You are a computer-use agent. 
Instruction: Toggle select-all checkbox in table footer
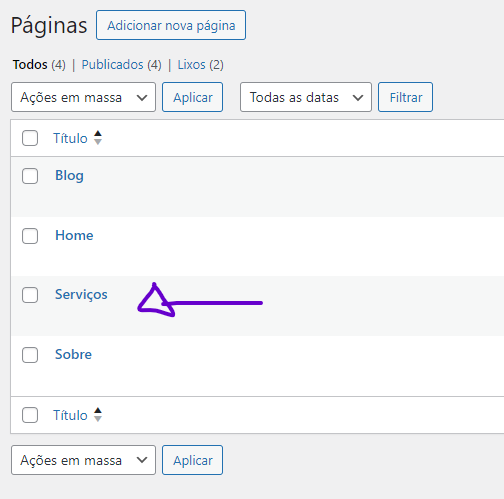click(30, 415)
